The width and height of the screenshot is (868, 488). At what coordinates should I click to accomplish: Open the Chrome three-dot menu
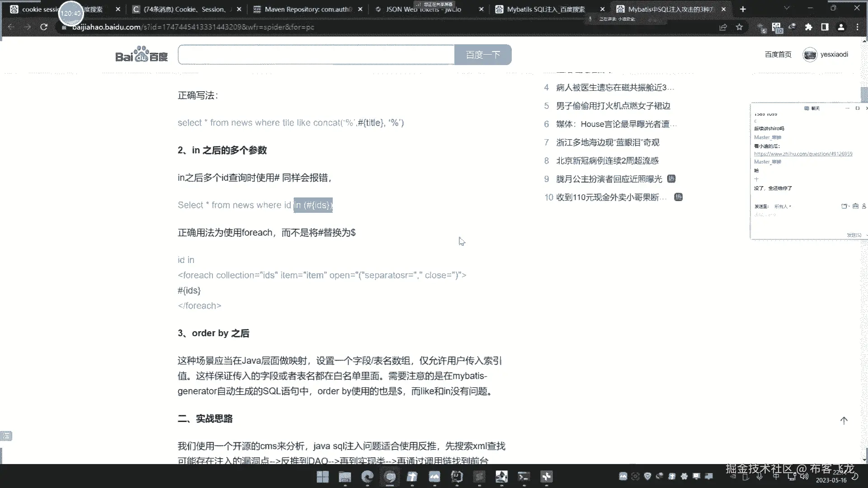point(857,27)
